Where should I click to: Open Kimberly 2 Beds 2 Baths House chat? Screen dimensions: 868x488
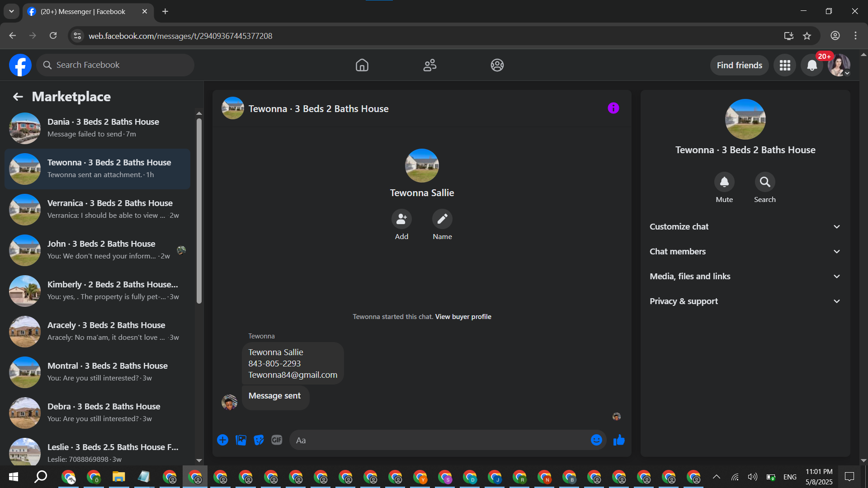(97, 291)
